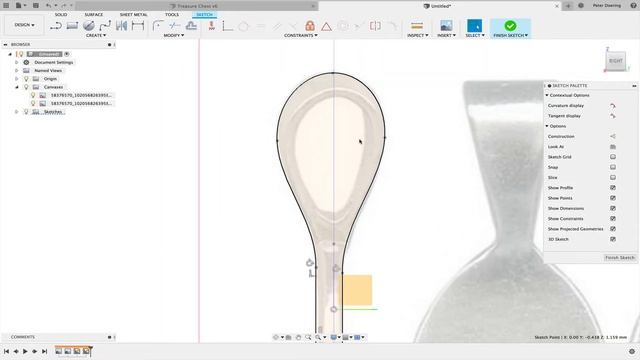Toggle visibility bulb of Origin folder
This screenshot has height=360, width=640.
(x=27, y=79)
